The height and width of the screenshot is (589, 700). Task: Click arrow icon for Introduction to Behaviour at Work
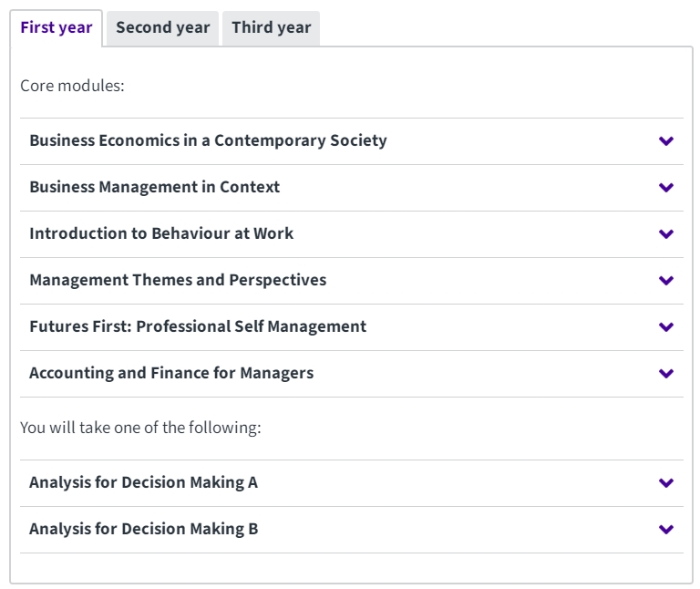coord(666,234)
